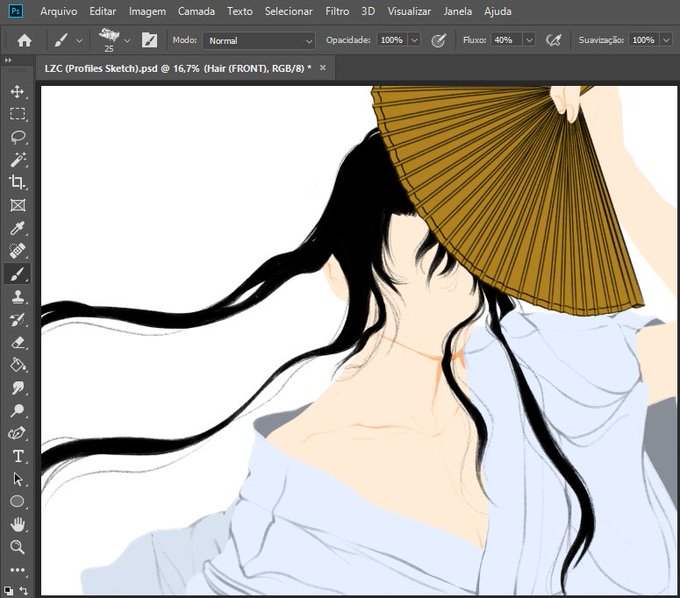This screenshot has height=598, width=680.
Task: Click the Home button in options bar
Action: (x=24, y=40)
